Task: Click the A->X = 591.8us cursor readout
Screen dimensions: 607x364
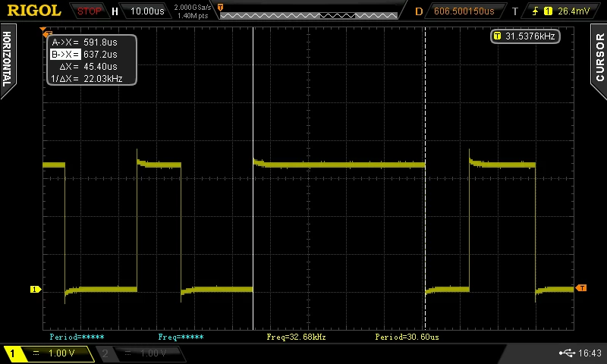Action: 84,42
